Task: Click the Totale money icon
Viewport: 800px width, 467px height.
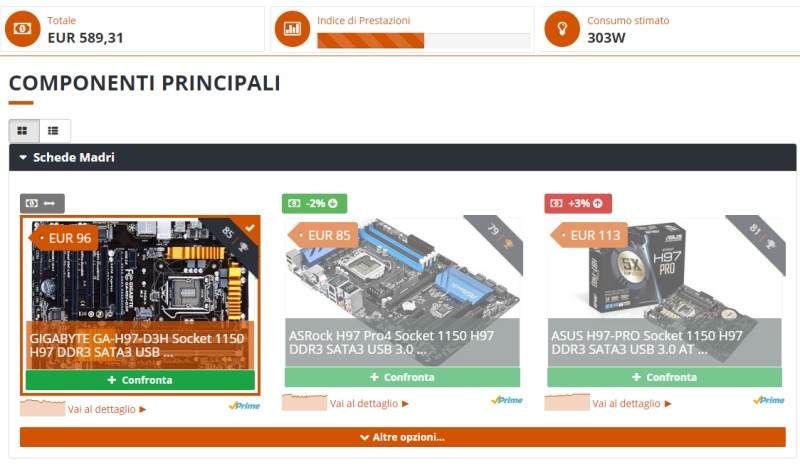Action: [x=22, y=29]
